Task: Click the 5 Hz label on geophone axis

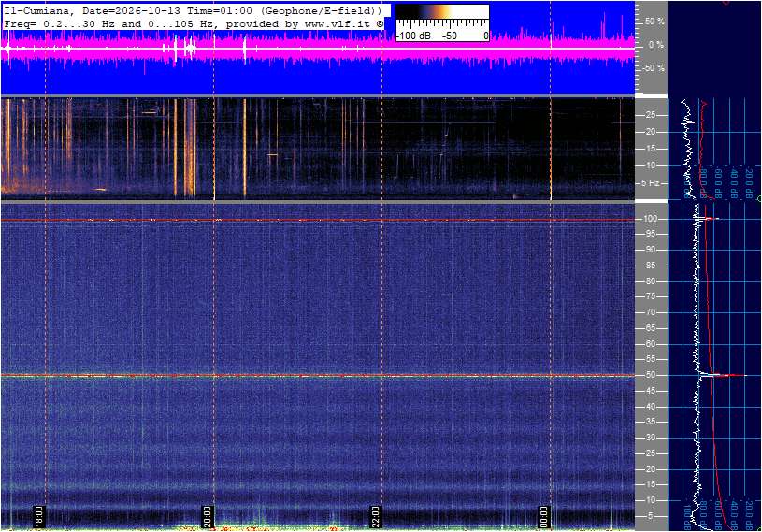Action: (651, 183)
